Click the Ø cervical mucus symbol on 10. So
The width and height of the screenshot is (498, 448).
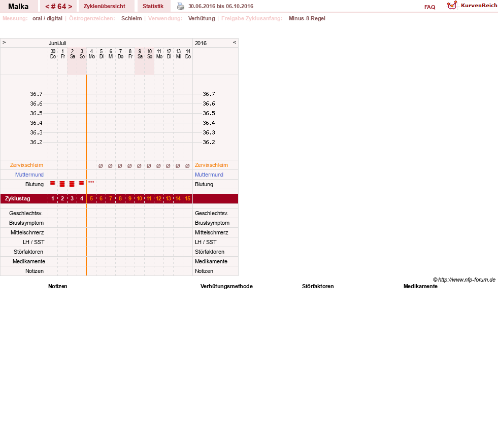[x=149, y=166]
